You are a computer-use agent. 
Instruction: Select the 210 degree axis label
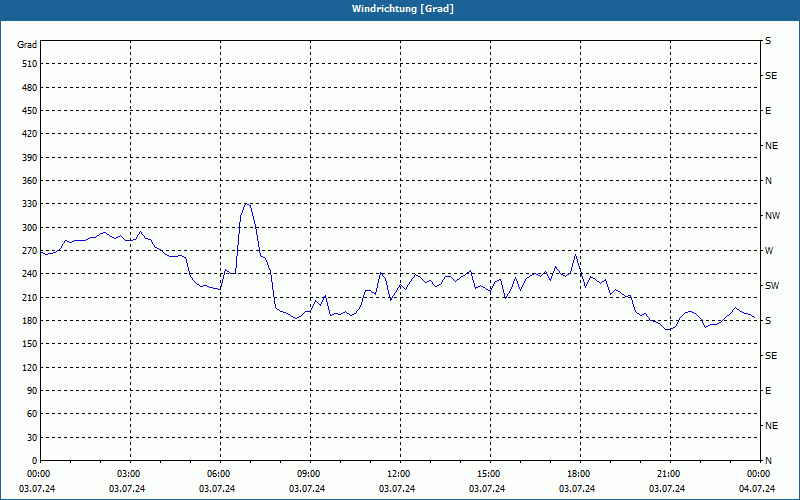[30, 297]
